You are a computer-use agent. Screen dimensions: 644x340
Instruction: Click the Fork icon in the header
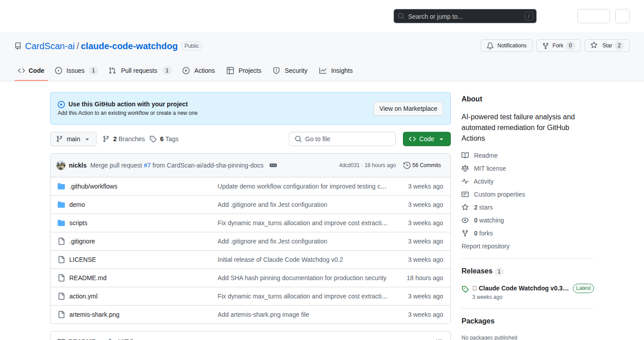(x=546, y=46)
